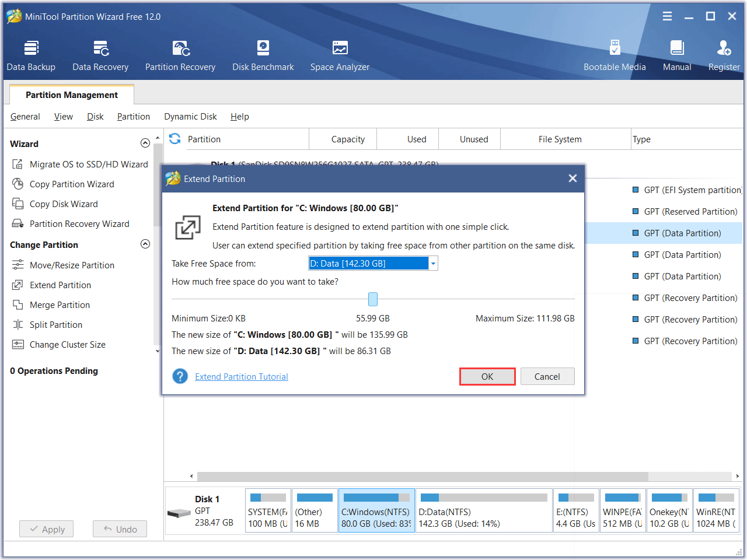Click the free space slider handle
Viewport: 747px width, 560px height.
pos(373,299)
